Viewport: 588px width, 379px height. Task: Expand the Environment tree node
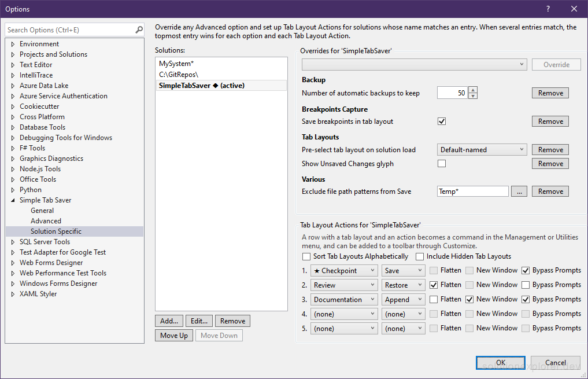tap(13, 44)
